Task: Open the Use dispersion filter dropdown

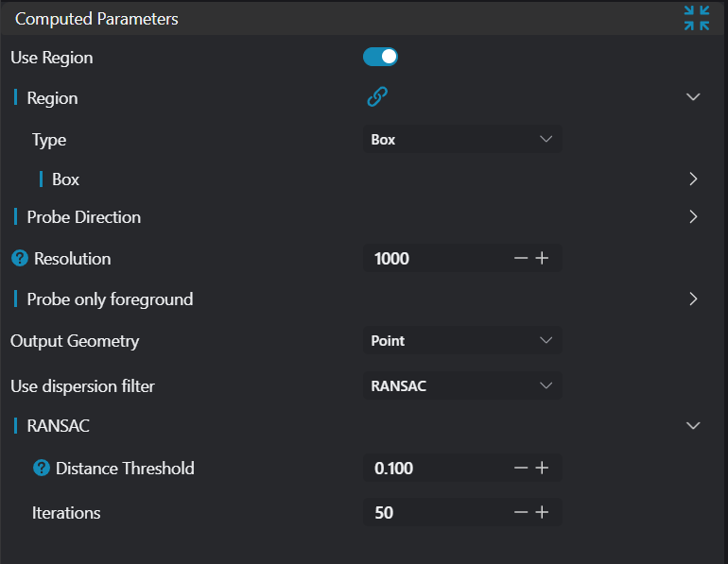Action: (x=461, y=385)
